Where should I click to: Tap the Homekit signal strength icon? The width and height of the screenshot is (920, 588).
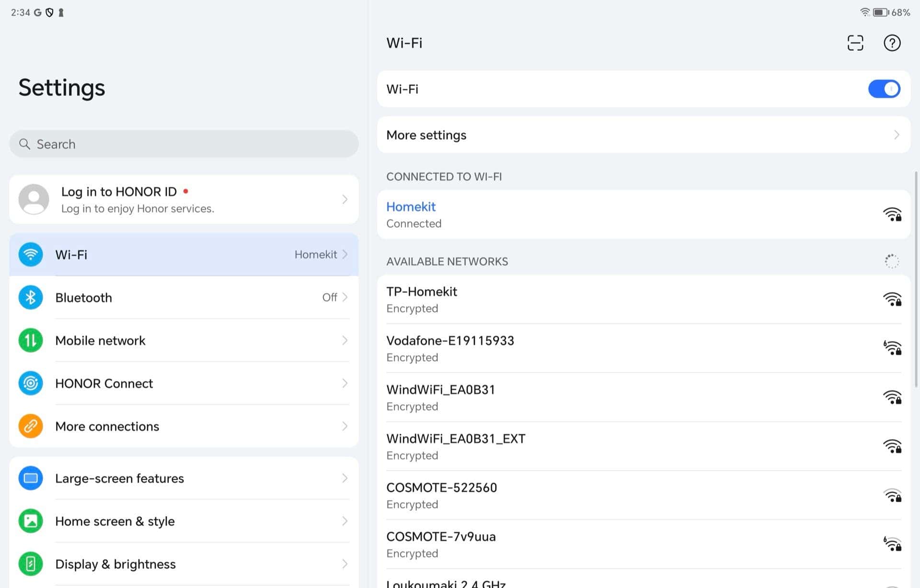(892, 214)
